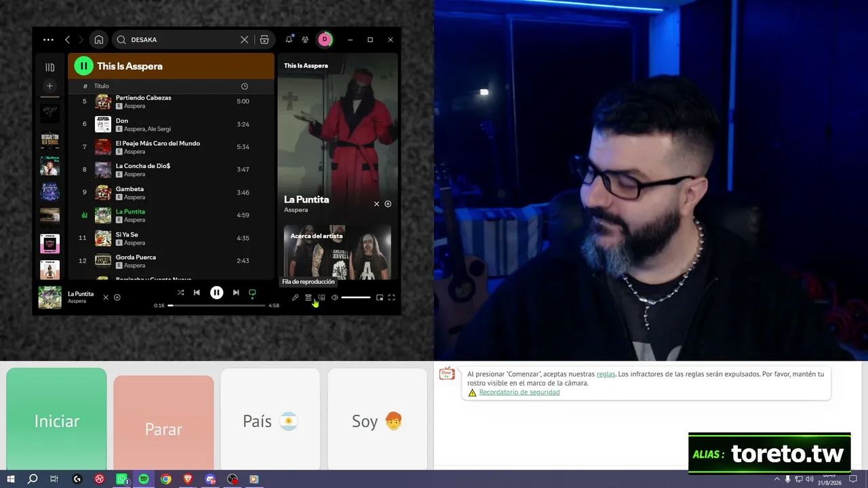Open Spotify notifications bell
868x488 pixels.
click(289, 39)
